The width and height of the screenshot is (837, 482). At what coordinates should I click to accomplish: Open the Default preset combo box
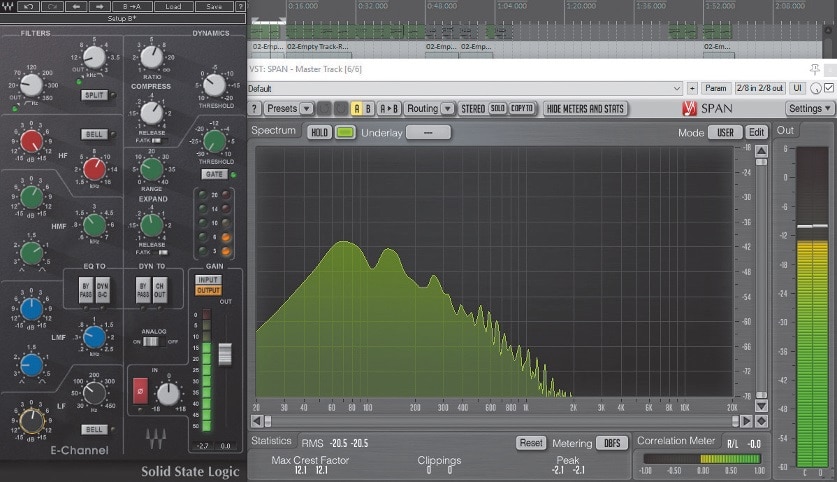click(465, 88)
